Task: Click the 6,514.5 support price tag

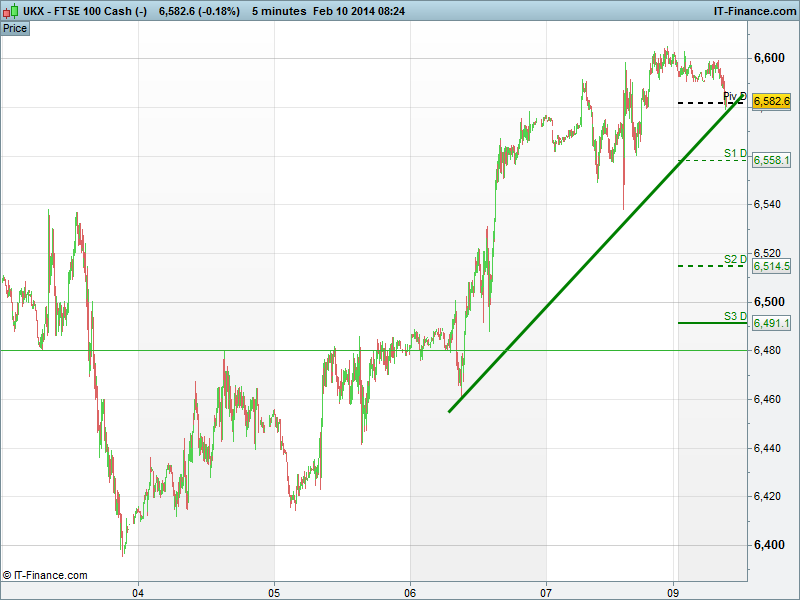Action: coord(772,266)
